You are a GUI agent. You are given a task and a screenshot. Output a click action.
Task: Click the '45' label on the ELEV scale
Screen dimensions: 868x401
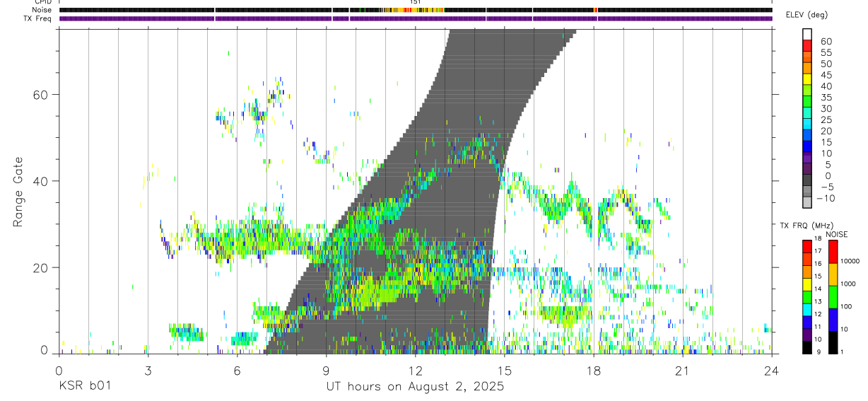(826, 75)
